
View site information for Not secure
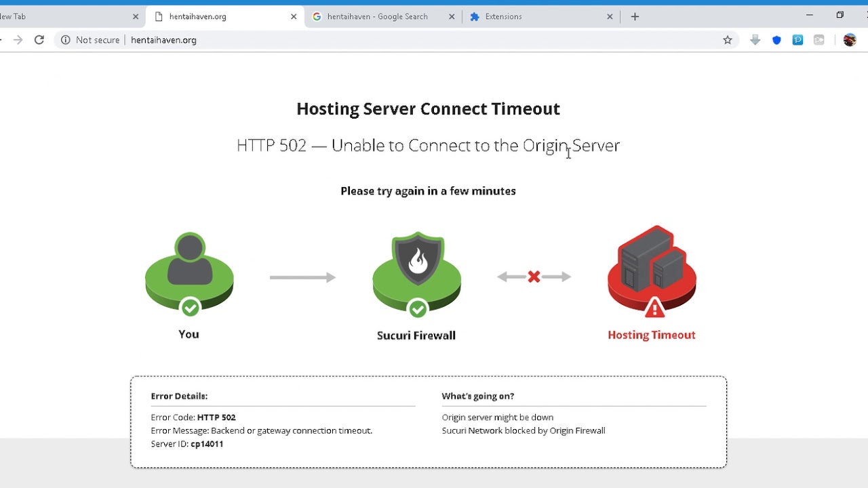pyautogui.click(x=90, y=40)
